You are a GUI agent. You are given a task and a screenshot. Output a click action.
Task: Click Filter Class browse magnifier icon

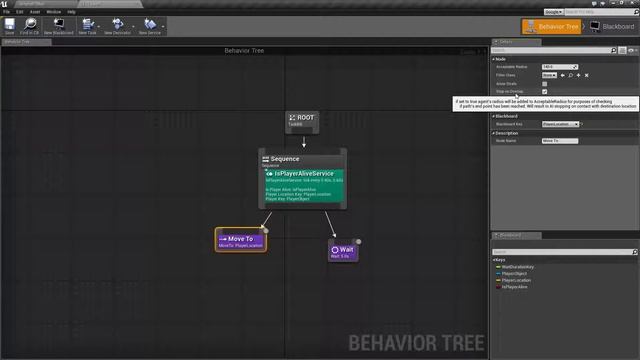pyautogui.click(x=571, y=75)
